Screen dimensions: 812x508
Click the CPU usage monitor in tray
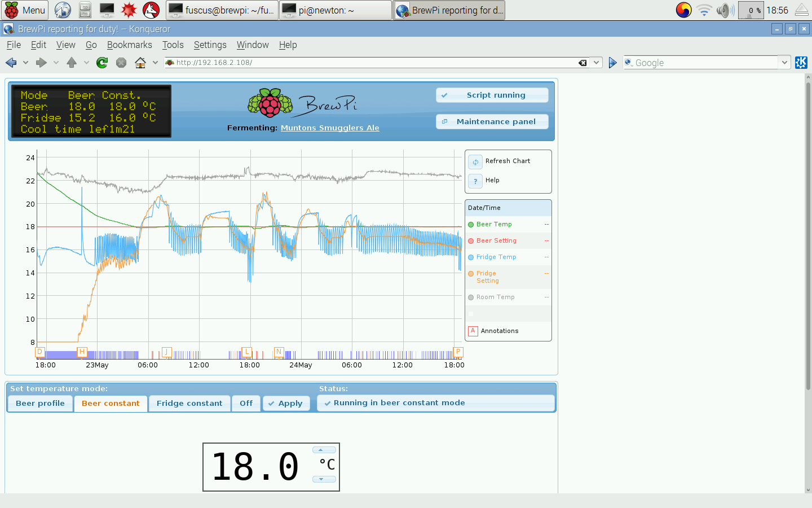751,10
